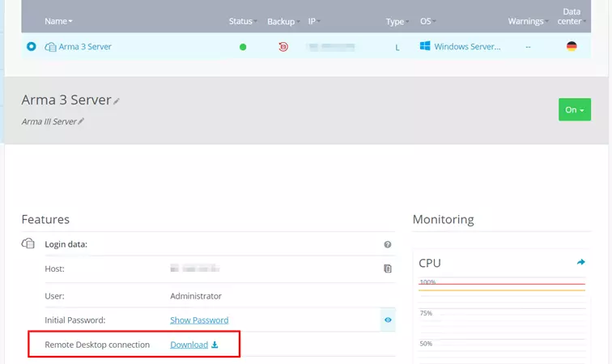612x364 pixels.
Task: Copy Host address with clipboard icon
Action: tap(387, 269)
